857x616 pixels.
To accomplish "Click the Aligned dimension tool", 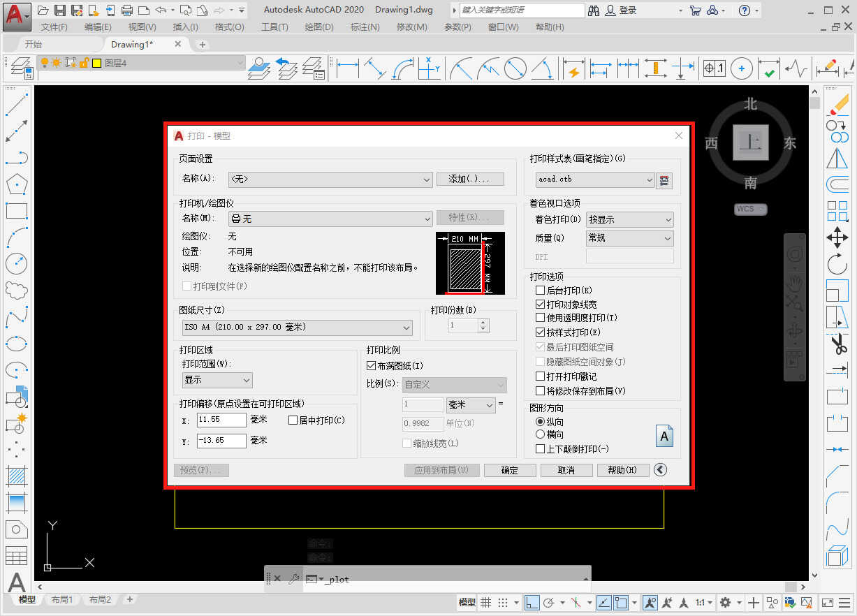I will point(376,68).
